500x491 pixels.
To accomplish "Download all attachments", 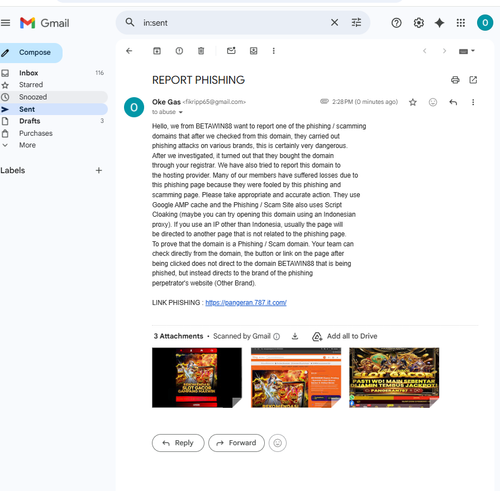I will click(295, 336).
